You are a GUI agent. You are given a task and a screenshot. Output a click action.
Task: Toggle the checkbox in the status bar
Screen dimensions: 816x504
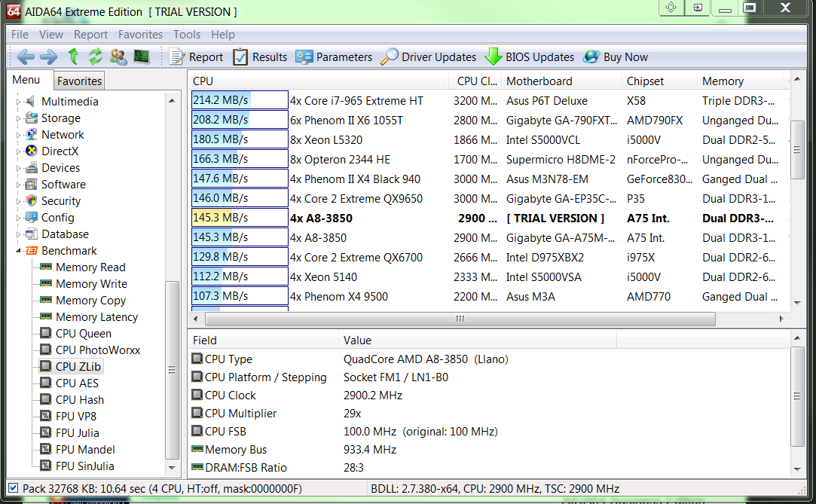tap(14, 488)
